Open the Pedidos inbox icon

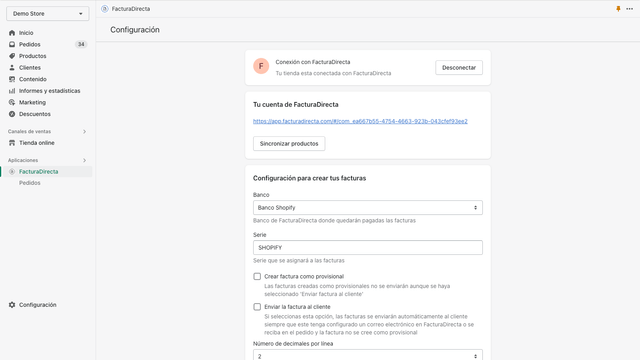(12, 44)
